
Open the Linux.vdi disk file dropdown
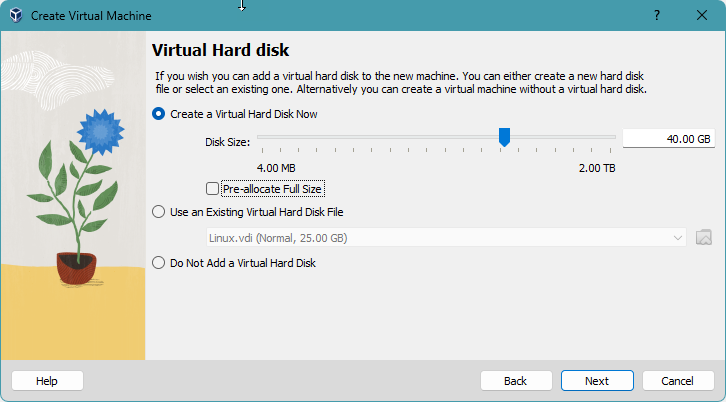pyautogui.click(x=440, y=238)
